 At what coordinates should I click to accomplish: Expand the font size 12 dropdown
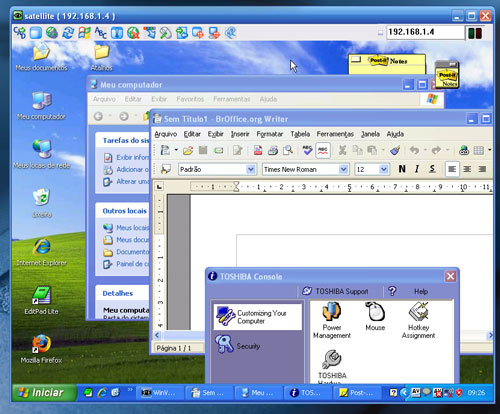click(x=384, y=169)
